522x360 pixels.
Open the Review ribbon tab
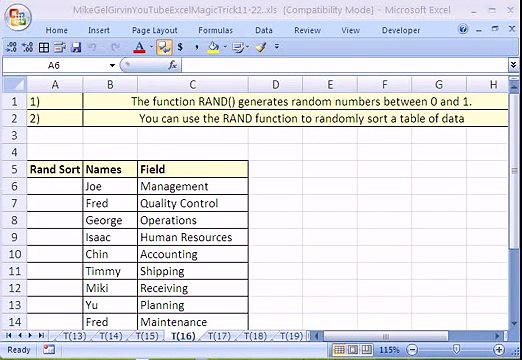[x=307, y=30]
